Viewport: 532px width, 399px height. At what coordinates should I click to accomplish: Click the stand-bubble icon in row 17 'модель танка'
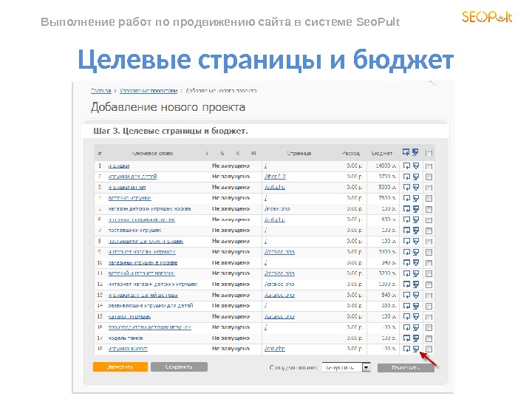pyautogui.click(x=416, y=338)
